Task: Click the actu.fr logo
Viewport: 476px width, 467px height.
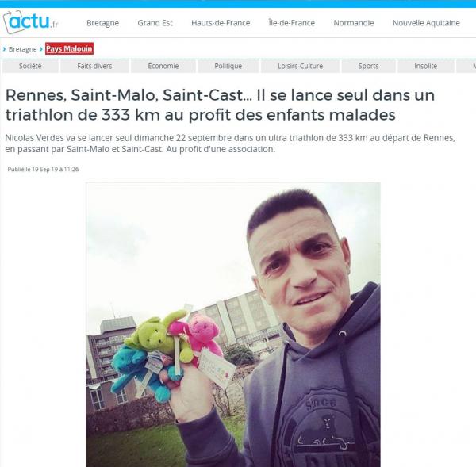Action: tap(30, 22)
